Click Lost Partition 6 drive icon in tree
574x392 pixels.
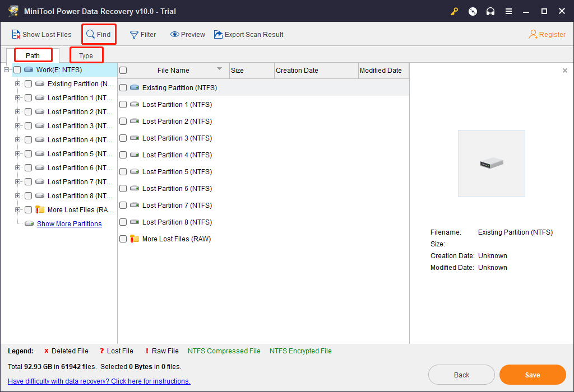[x=40, y=167]
